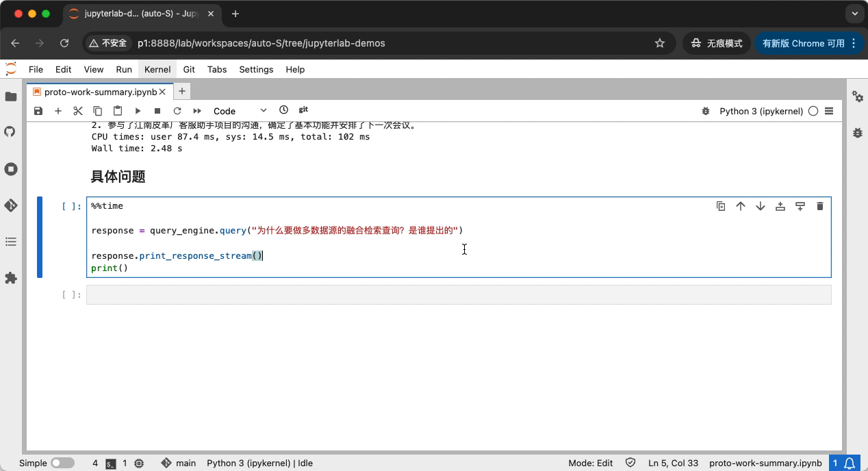Screen dimensions: 868x471
Task: Click the Mode: Edit status text
Action: [x=591, y=463]
